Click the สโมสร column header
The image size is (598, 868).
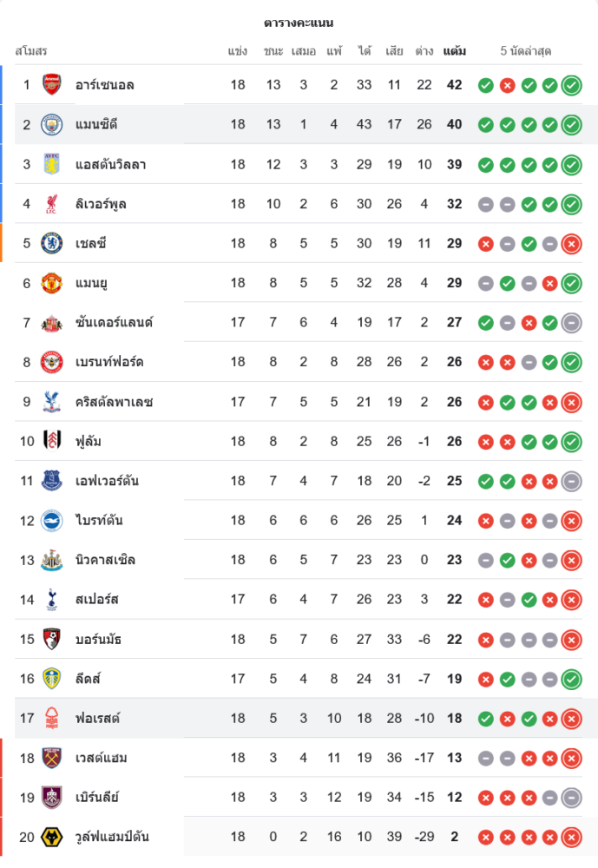click(31, 51)
